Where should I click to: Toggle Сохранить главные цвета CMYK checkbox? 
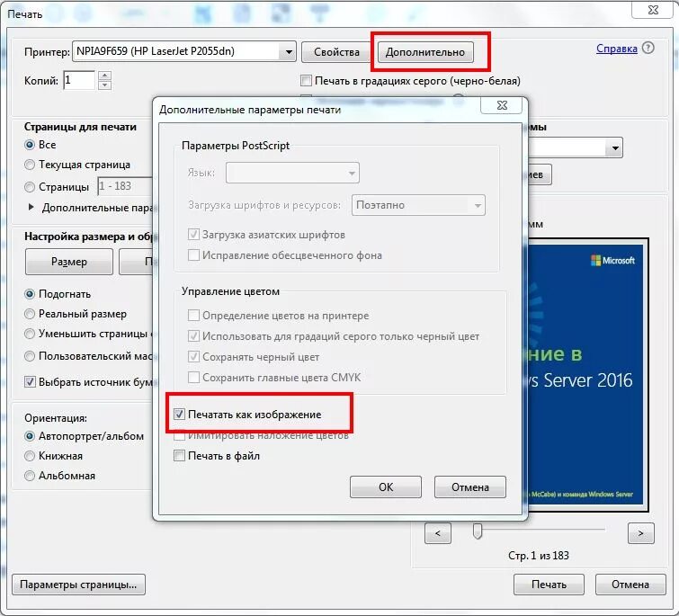click(193, 378)
